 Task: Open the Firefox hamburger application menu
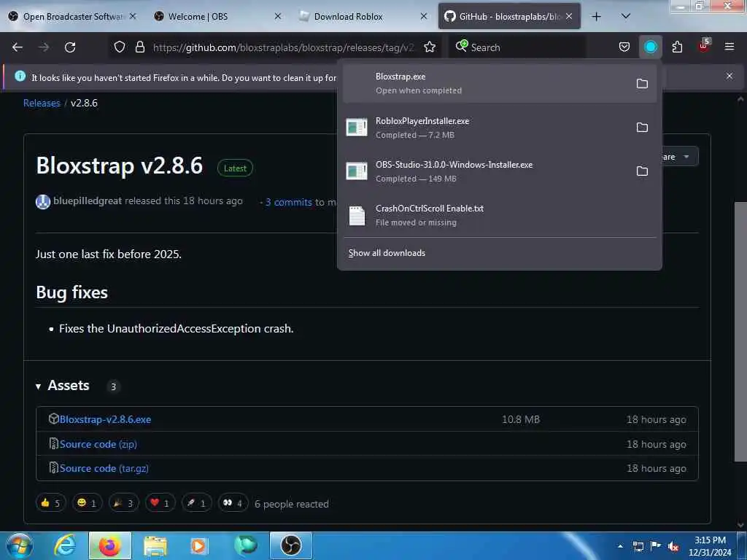(729, 47)
